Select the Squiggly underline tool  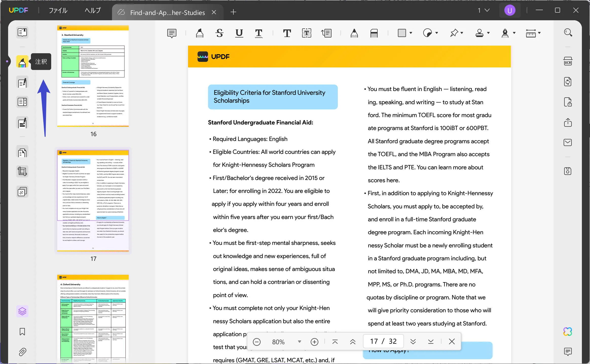[x=259, y=33]
